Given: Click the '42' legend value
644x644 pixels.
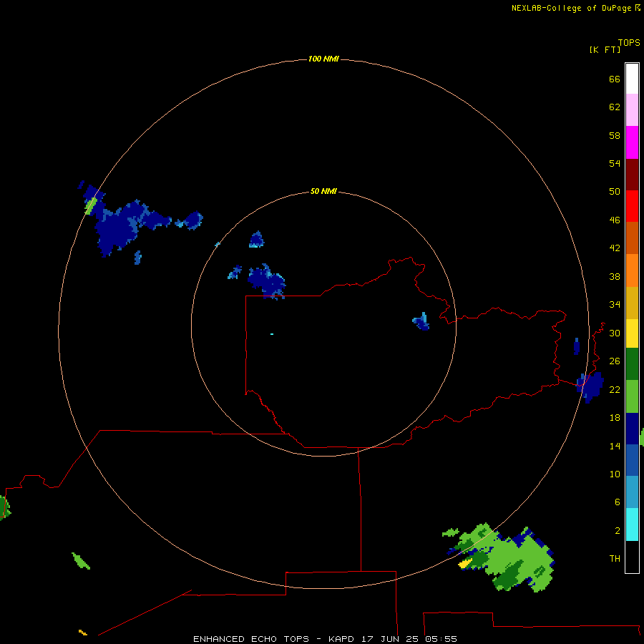Looking at the screenshot, I should tap(615, 248).
